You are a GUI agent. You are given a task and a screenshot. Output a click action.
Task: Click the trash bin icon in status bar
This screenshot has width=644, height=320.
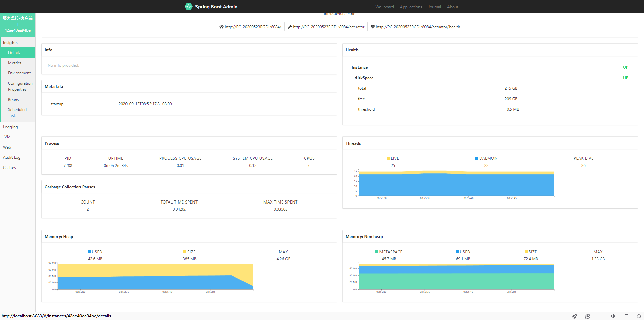pos(600,316)
